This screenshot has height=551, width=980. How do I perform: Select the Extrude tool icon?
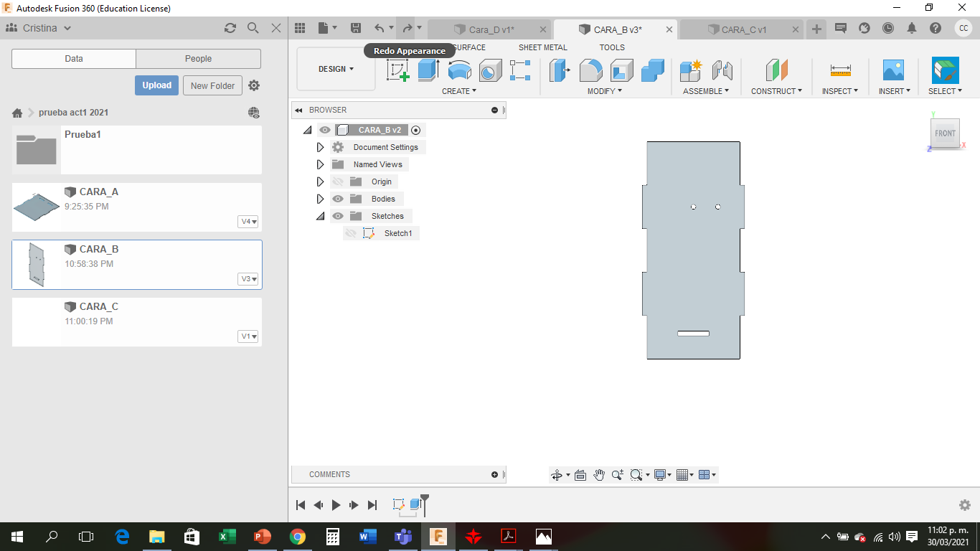(x=428, y=70)
